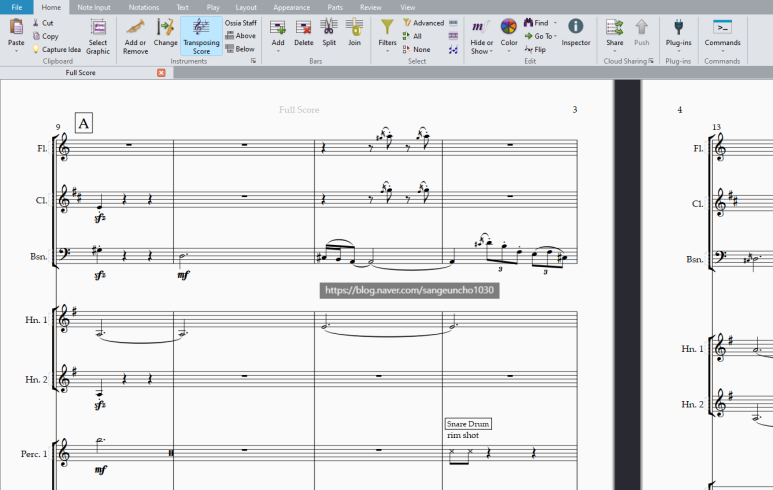Click the mf dynamic under Bsn. staff
This screenshot has height=490, width=773.
pos(183,275)
